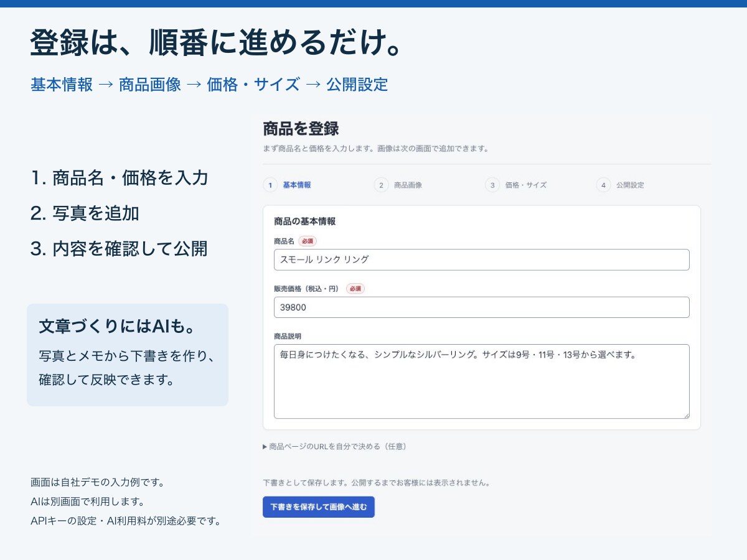Click list item 3. 内容を確認して公開
The image size is (747, 560).
[118, 249]
